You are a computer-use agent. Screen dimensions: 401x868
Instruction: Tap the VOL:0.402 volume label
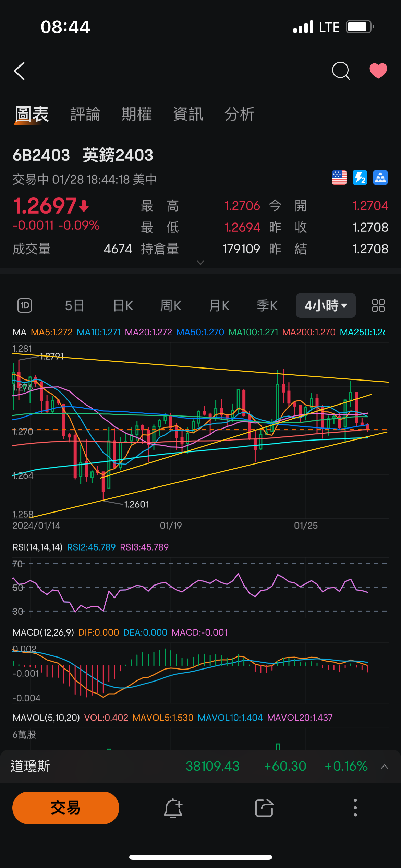[x=106, y=718]
